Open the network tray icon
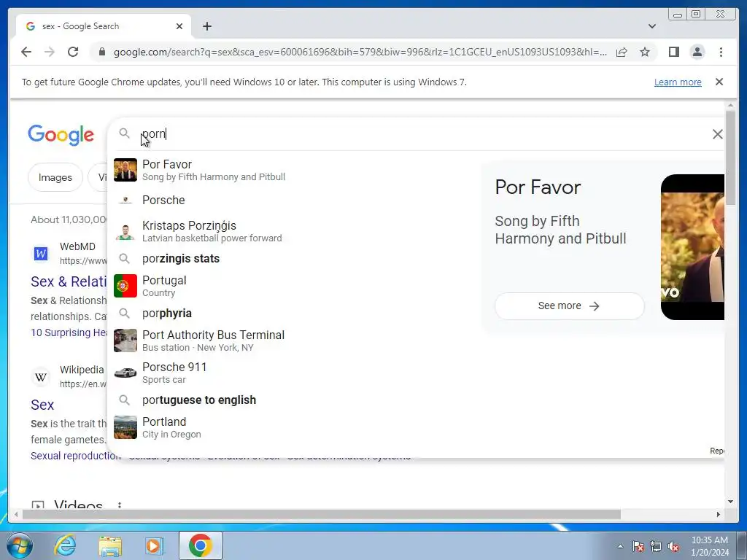 click(x=656, y=546)
